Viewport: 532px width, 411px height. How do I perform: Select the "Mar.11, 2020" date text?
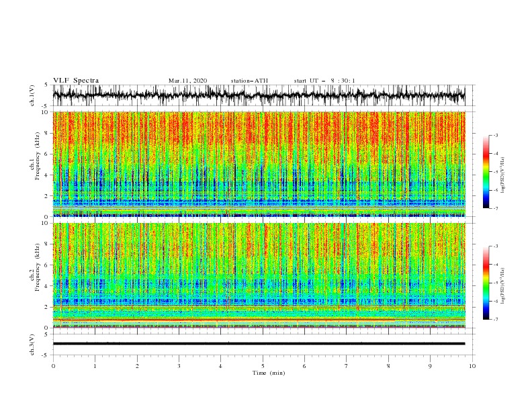point(187,81)
